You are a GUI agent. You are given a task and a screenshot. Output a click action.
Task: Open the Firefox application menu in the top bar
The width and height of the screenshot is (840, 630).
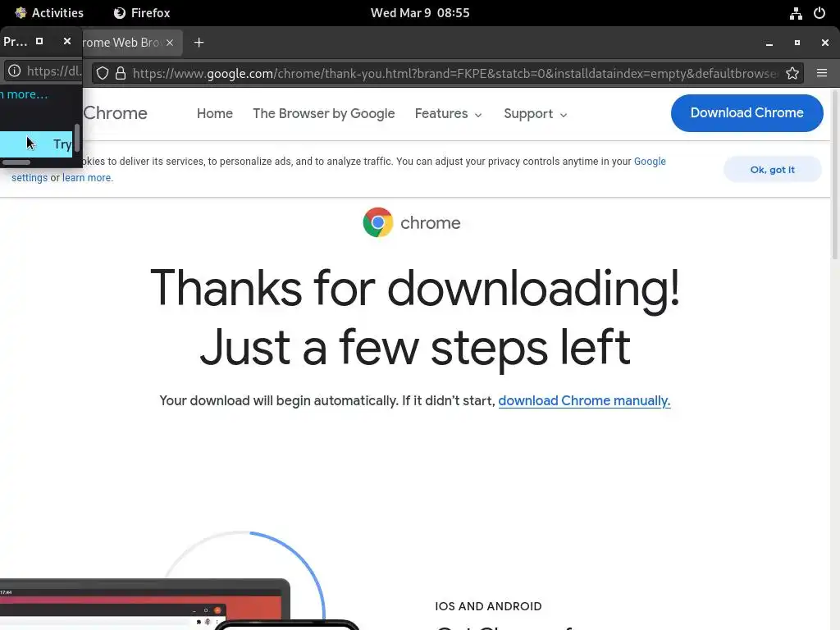(142, 13)
